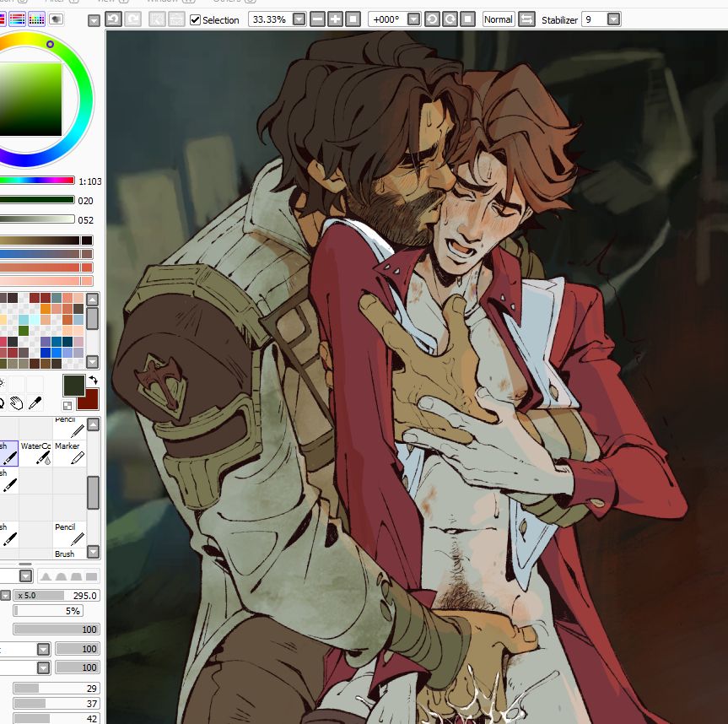Screen dimensions: 728x724
Task: Click the saturation slider valued 020
Action: coord(37,200)
